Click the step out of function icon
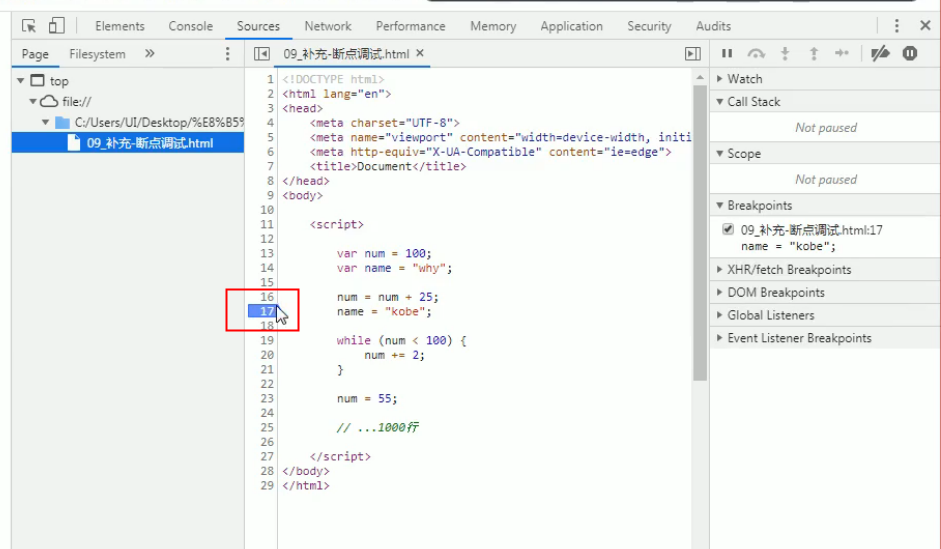941x549 pixels. click(x=813, y=53)
